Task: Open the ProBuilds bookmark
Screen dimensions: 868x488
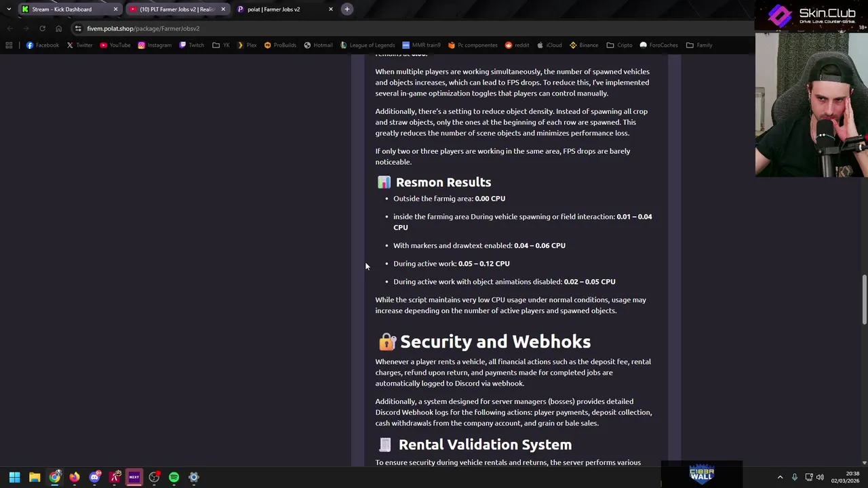Action: pyautogui.click(x=280, y=45)
